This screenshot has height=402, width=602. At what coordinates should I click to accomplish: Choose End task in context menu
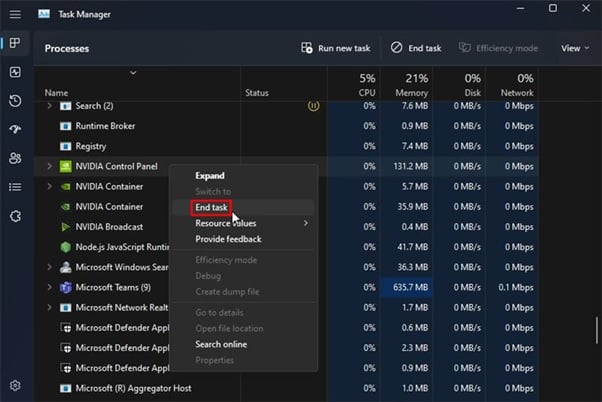pyautogui.click(x=211, y=207)
